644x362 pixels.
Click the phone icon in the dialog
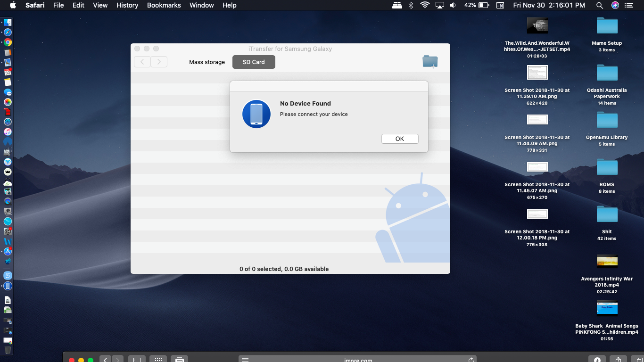pyautogui.click(x=256, y=114)
